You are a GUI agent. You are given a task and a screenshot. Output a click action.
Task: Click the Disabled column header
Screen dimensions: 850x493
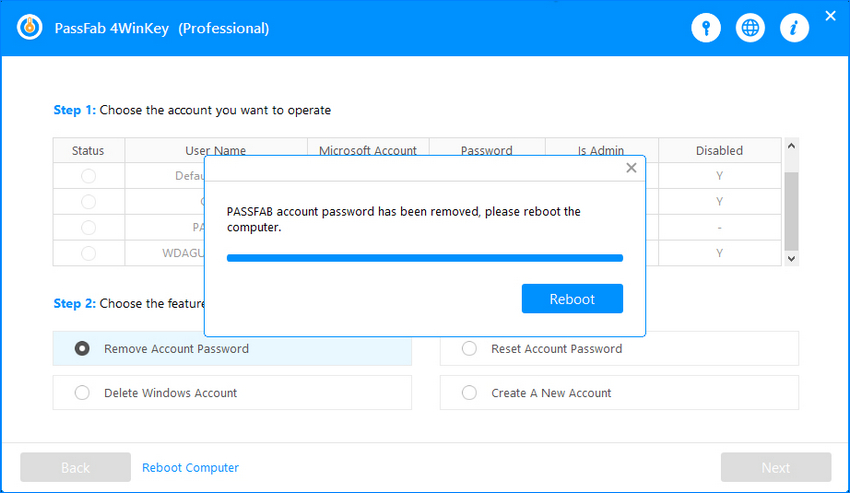[719, 150]
